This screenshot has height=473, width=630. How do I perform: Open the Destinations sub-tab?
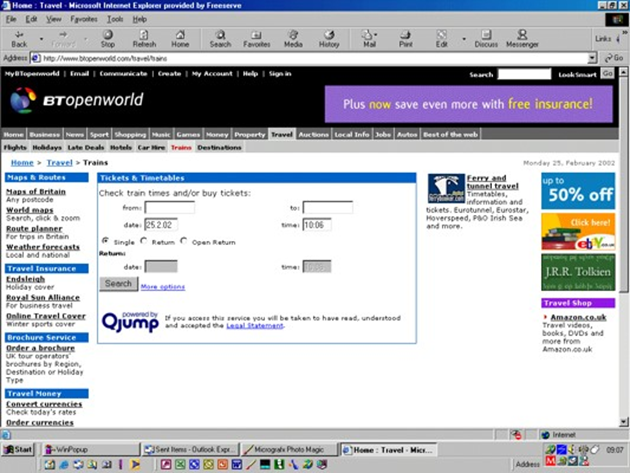(x=219, y=147)
